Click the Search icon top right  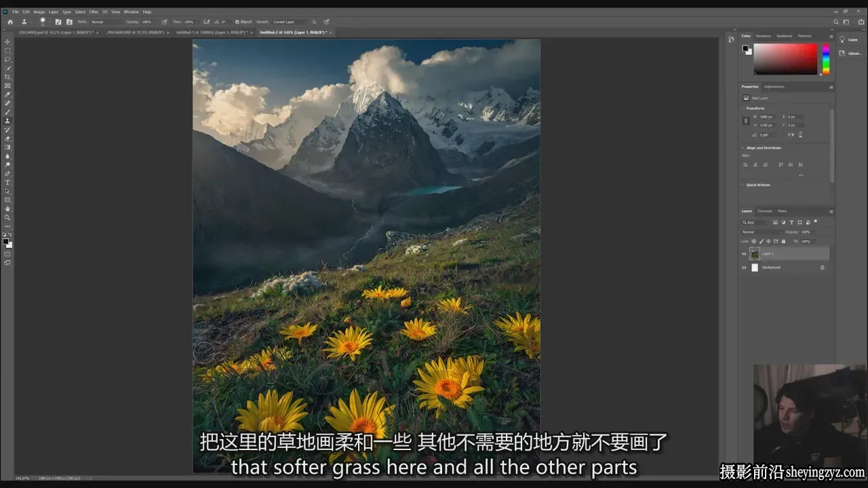coord(836,22)
